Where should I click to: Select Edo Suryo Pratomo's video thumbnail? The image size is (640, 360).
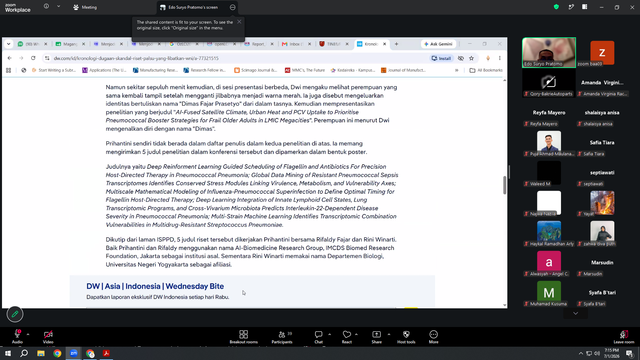549,53
